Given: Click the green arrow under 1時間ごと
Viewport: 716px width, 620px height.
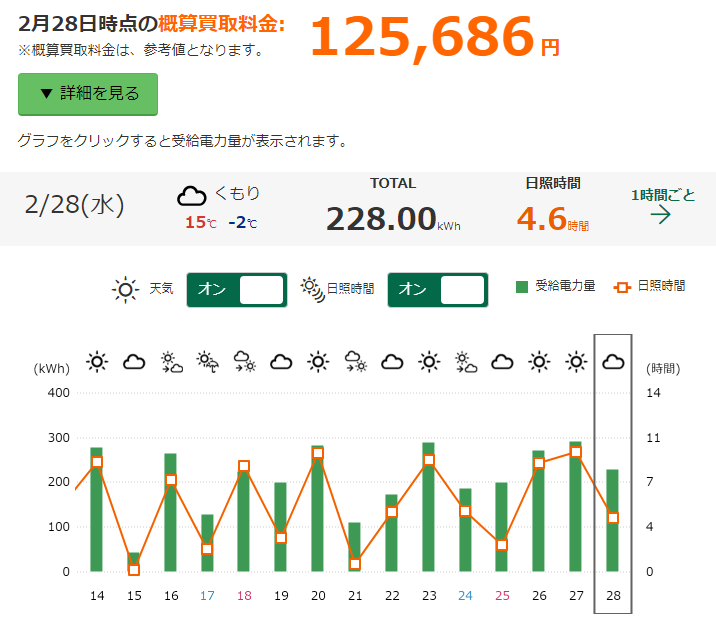Looking at the screenshot, I should (661, 215).
